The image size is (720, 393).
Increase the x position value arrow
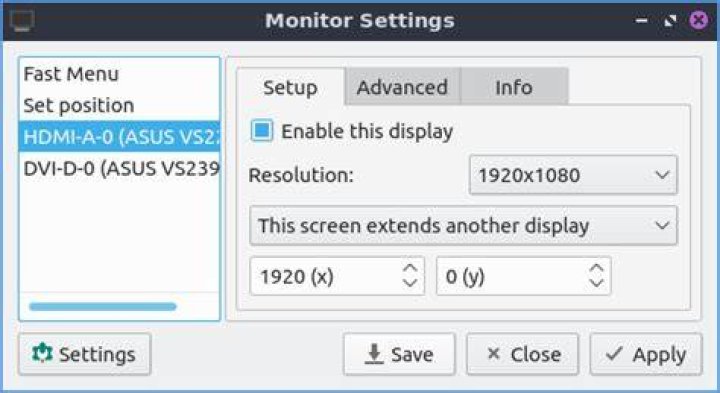410,269
